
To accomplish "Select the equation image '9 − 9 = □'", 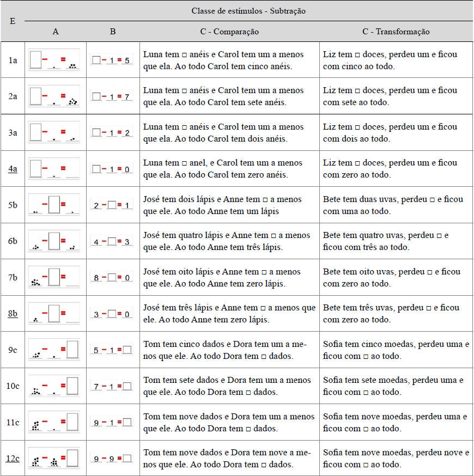I will pos(112,459).
